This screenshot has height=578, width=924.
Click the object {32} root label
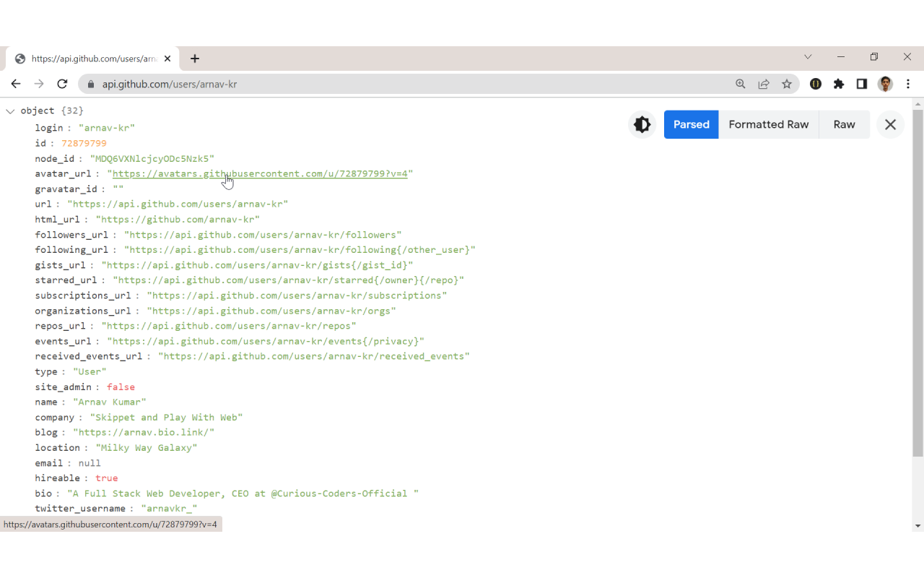[x=52, y=111]
